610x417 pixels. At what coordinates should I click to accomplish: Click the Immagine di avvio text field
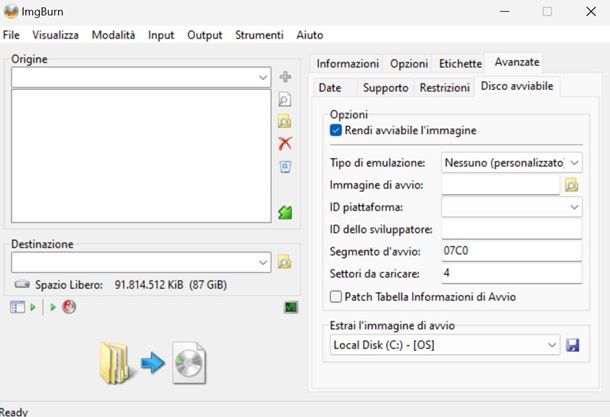(500, 185)
